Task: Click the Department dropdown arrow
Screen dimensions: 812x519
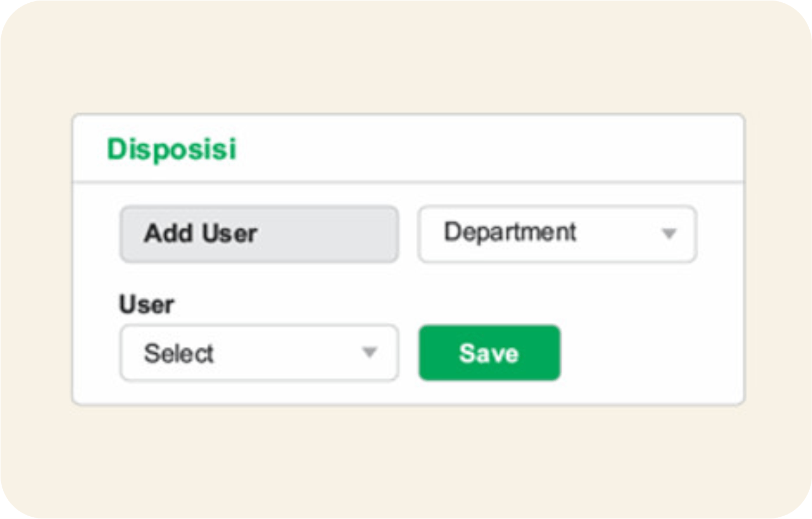Action: coord(669,234)
